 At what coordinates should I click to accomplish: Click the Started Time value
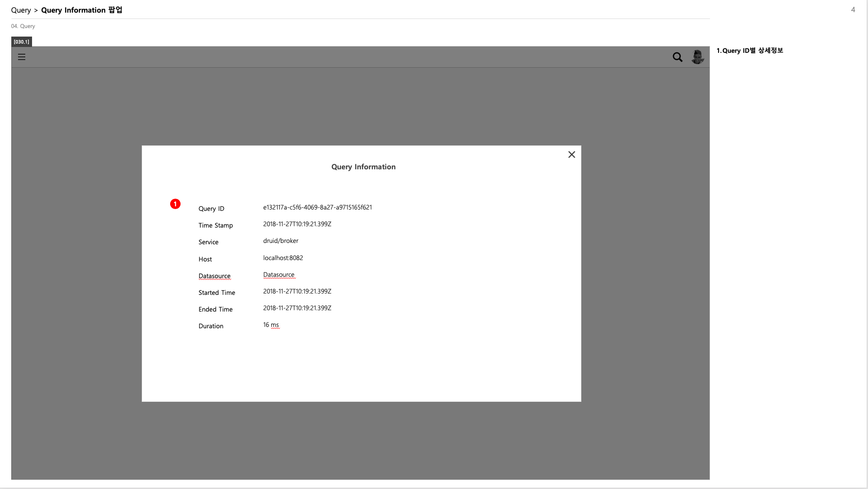click(297, 291)
